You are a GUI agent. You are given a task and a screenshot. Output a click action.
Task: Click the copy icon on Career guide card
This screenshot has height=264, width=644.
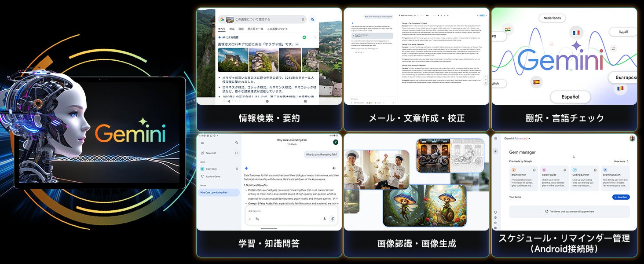point(565,169)
